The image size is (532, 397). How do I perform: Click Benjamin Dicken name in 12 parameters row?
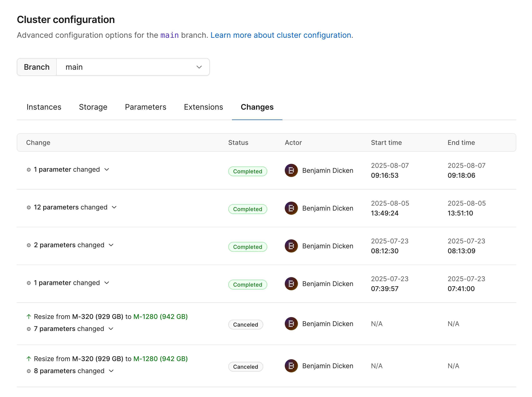(328, 208)
